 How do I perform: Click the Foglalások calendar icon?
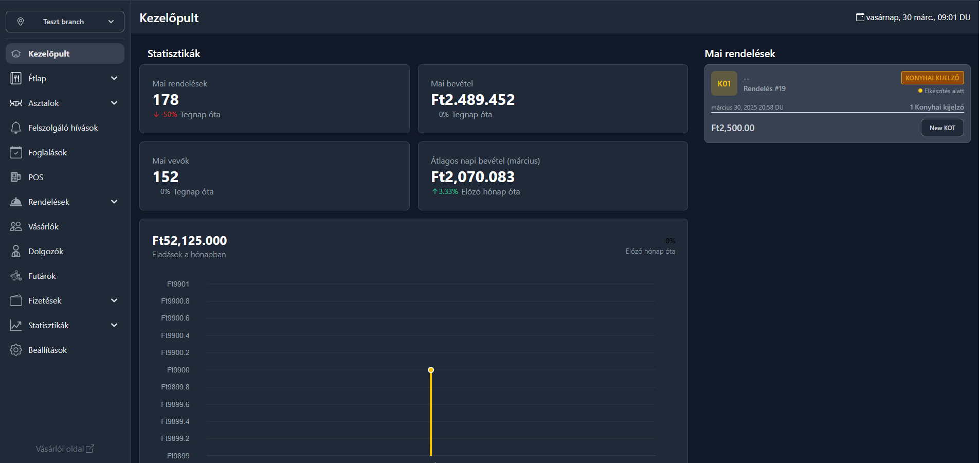pyautogui.click(x=16, y=152)
